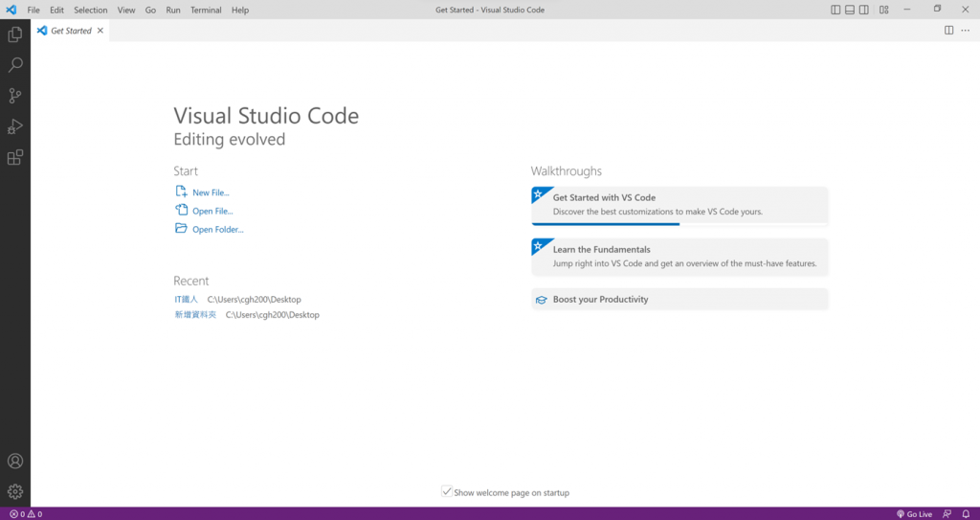Open the editor More Actions ellipsis
This screenshot has width=980, height=520.
[x=966, y=30]
